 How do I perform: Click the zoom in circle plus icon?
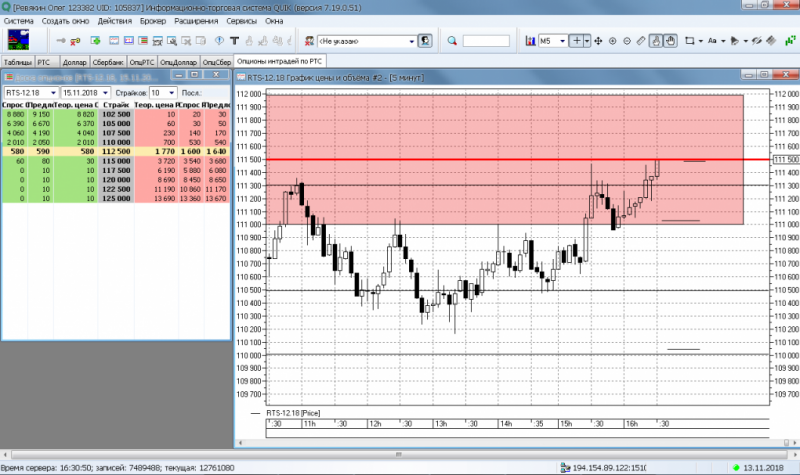(x=612, y=41)
